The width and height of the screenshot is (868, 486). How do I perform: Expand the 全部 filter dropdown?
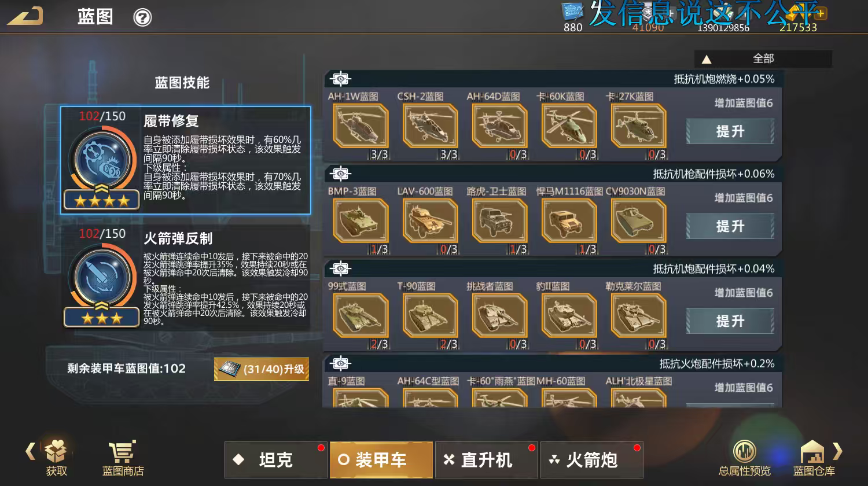point(763,58)
